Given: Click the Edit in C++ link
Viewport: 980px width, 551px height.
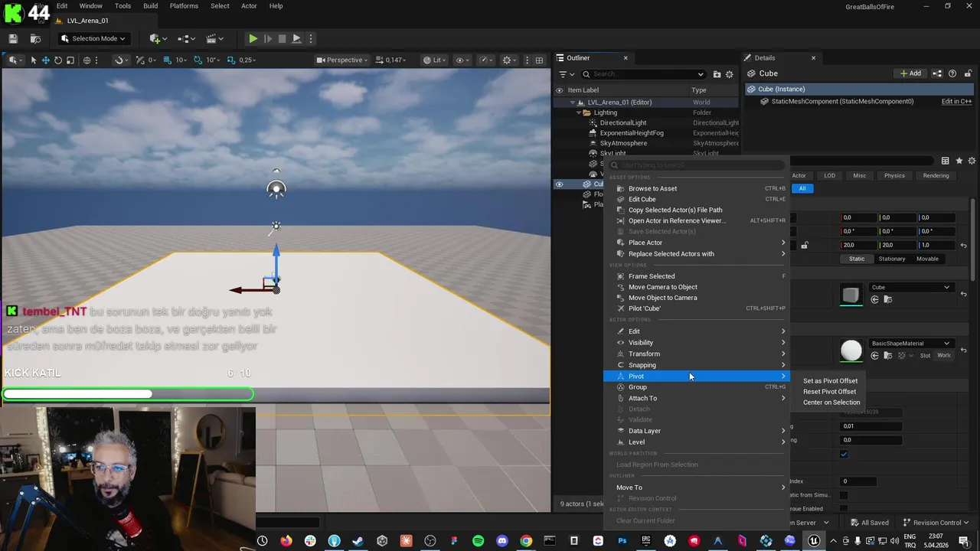Looking at the screenshot, I should click(956, 101).
